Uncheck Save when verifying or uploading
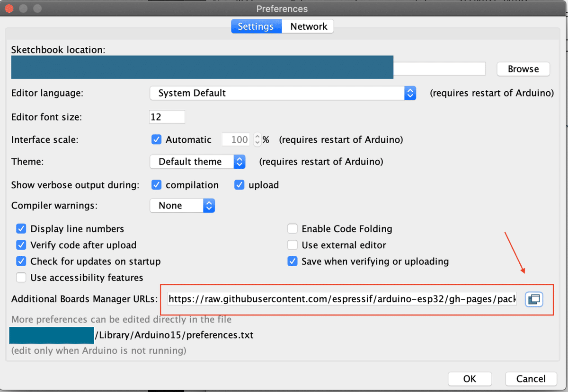The image size is (568, 392). 293,261
